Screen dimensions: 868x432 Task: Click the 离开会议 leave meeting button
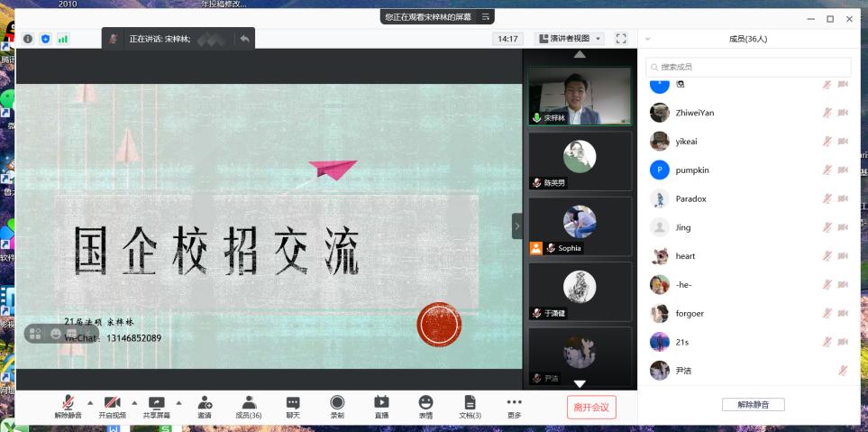tap(592, 408)
